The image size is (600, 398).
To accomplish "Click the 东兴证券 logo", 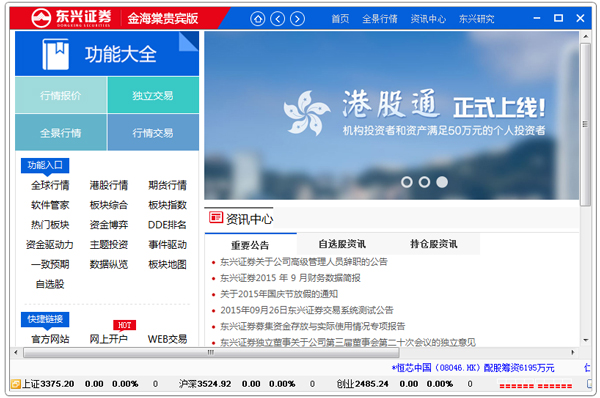I will click(x=71, y=18).
